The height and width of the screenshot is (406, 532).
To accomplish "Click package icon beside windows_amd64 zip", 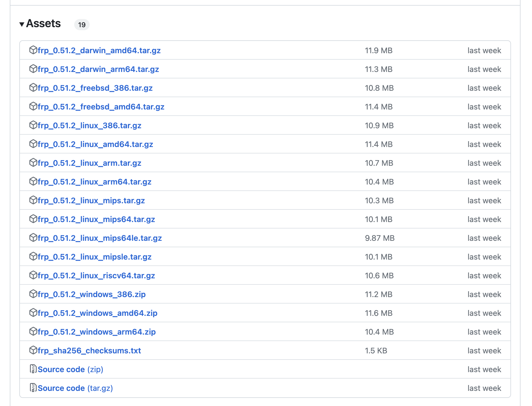I will [x=33, y=312].
